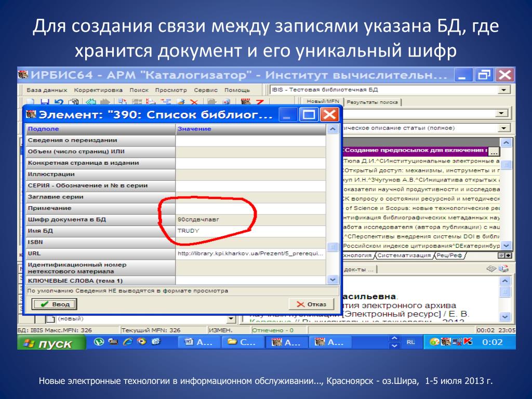Click the left tab-scroll arrow next to Рец/Реф
This screenshot has width=532, height=399.
pos(501,255)
